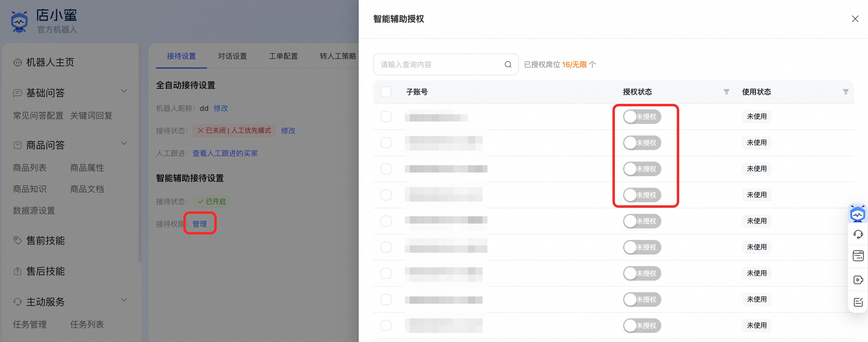Click the orange 16/无限 seat count text
The height and width of the screenshot is (342, 868).
pyautogui.click(x=574, y=64)
